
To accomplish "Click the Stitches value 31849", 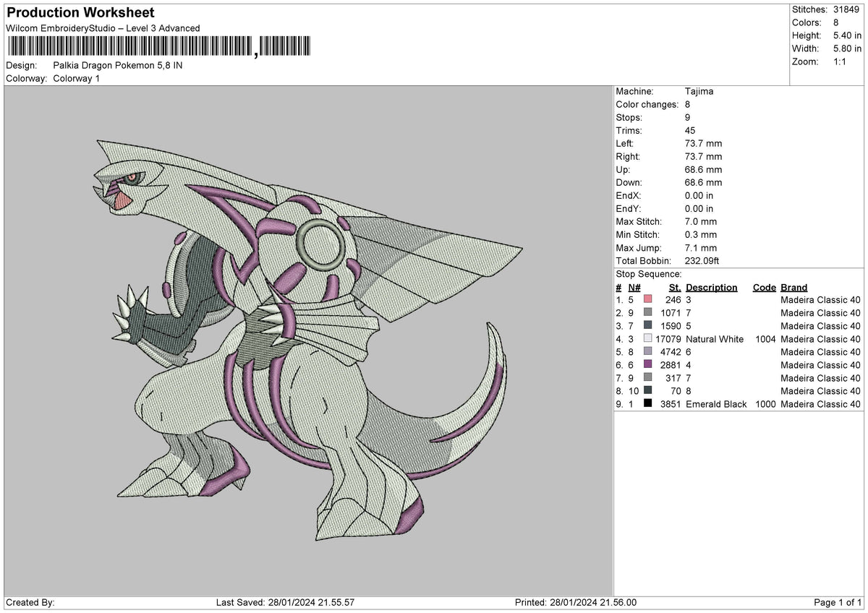I will click(x=848, y=9).
